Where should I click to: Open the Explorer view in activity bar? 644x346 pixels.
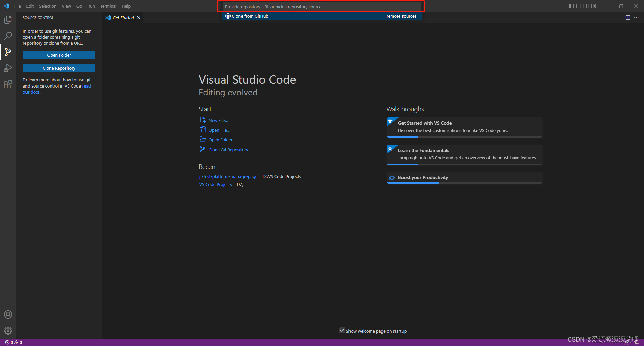point(8,20)
